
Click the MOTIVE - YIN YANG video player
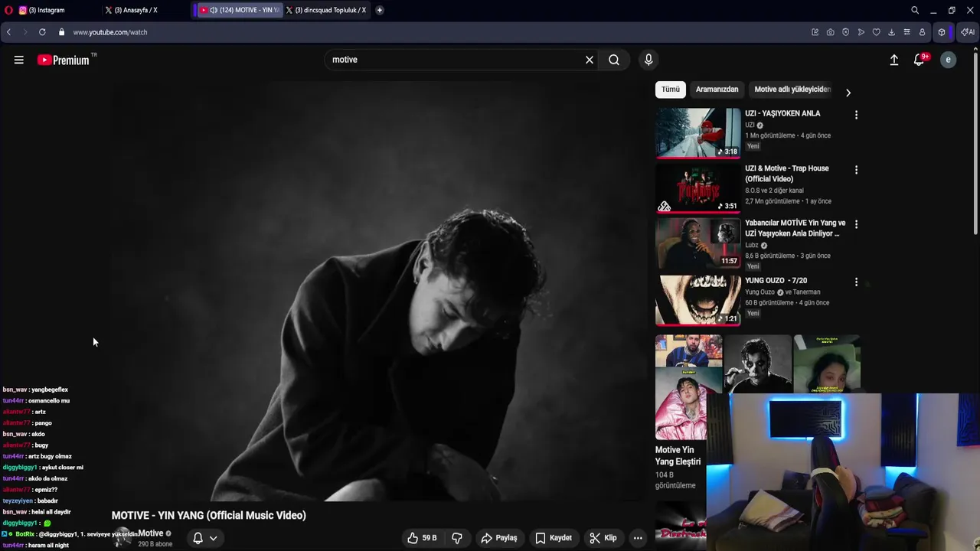coord(379,291)
